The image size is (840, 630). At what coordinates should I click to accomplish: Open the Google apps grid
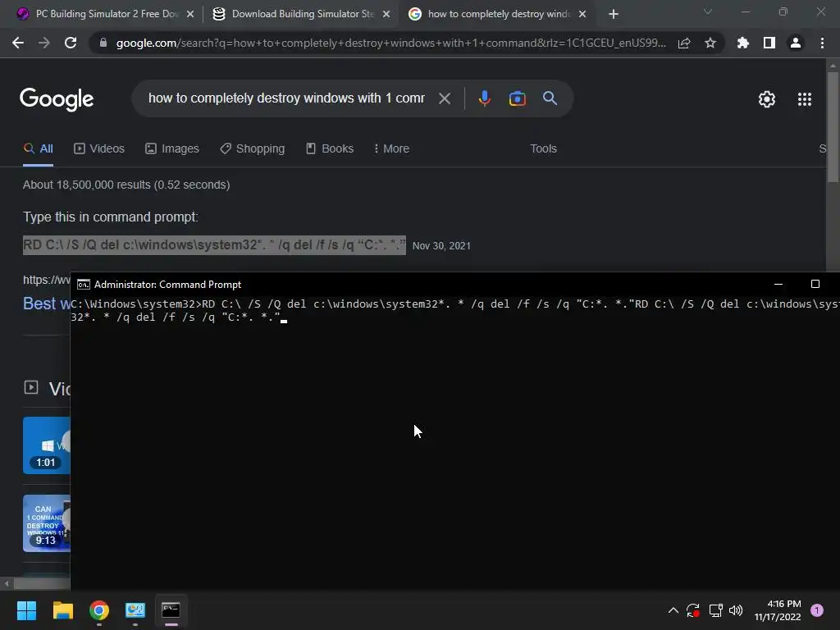(805, 99)
